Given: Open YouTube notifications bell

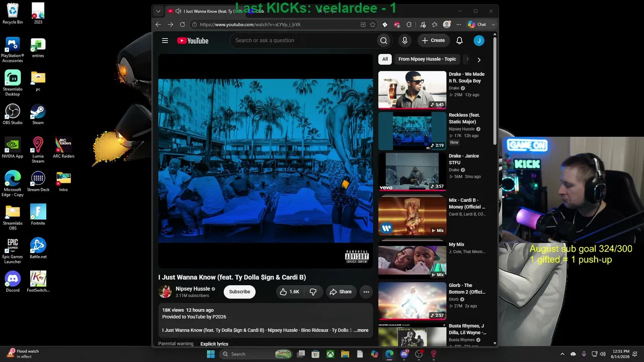Looking at the screenshot, I should click(459, 41).
